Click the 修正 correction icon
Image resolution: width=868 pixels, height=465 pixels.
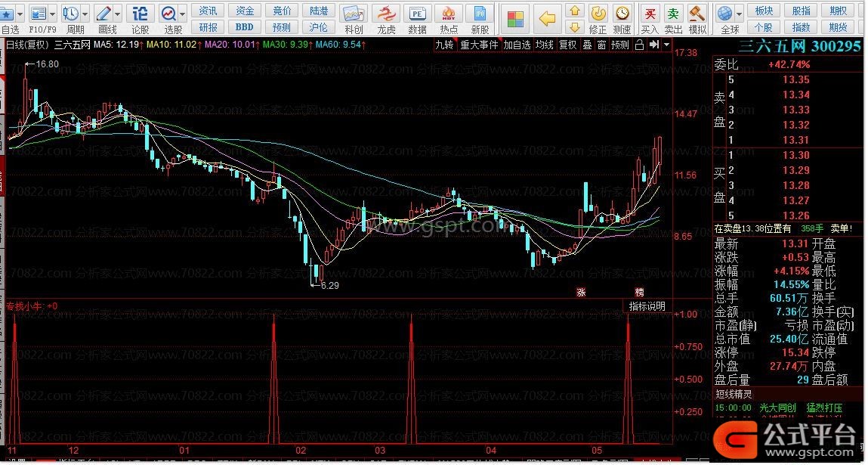598,14
